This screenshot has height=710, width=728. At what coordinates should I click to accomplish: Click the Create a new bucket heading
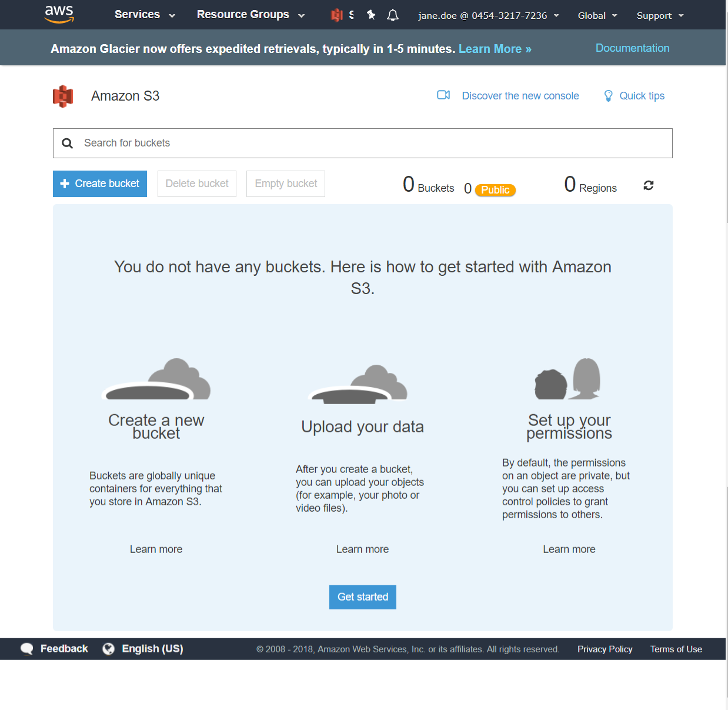point(156,426)
